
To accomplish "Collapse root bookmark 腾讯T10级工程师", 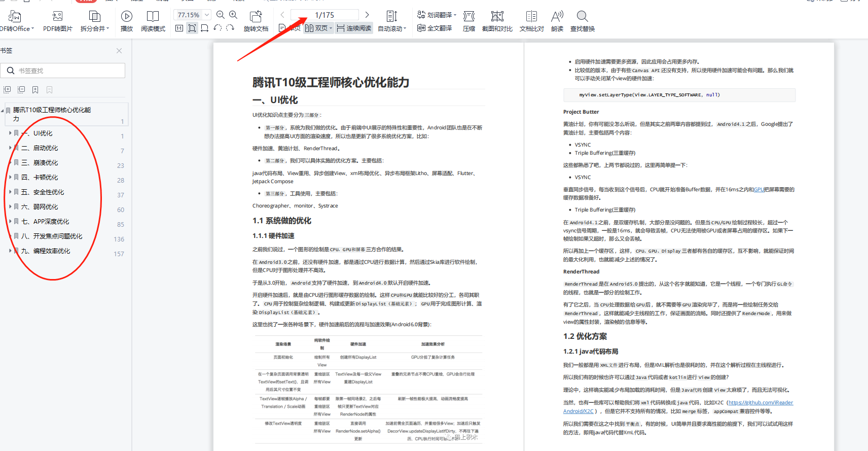I will 3,110.
